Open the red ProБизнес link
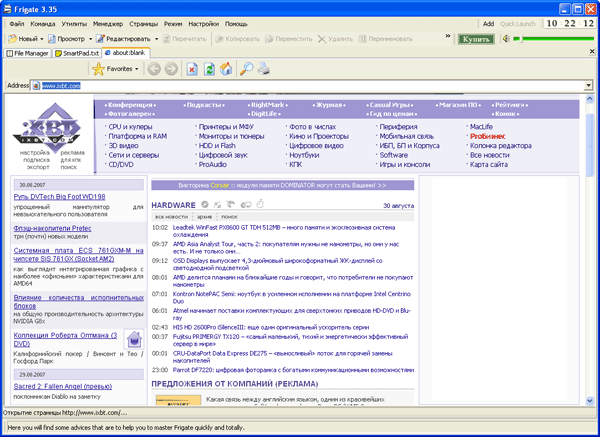Screen dimensions: 600x437 (x=488, y=136)
